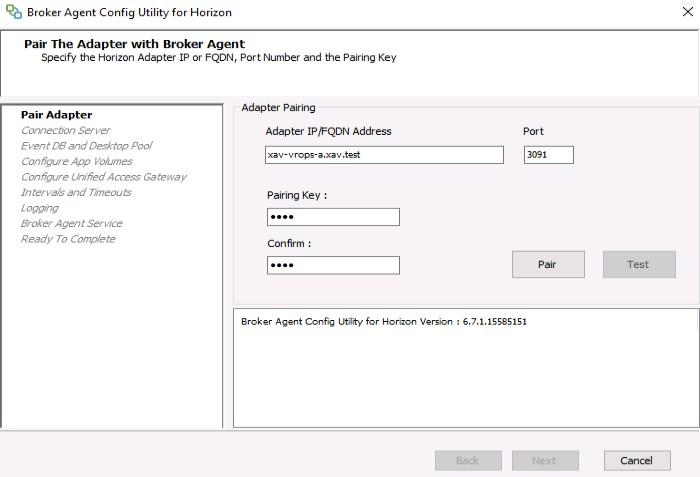Click the greyed Test button

(x=639, y=264)
